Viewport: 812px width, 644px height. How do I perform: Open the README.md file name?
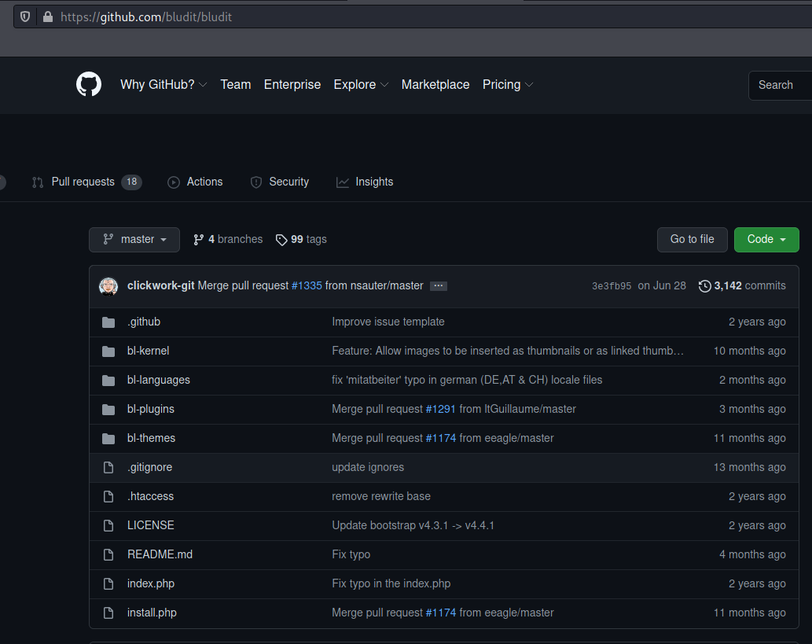coord(160,554)
